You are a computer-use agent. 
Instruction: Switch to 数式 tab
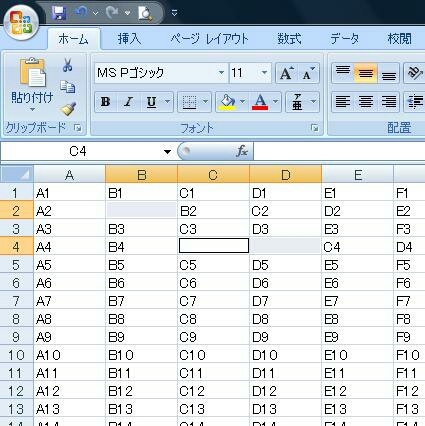click(289, 39)
